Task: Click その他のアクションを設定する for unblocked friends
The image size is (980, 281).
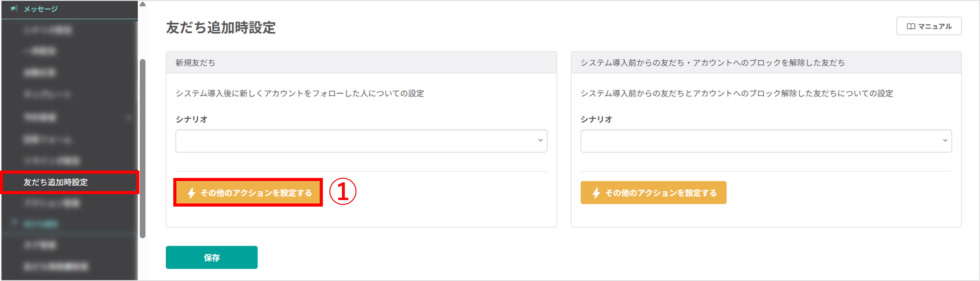Action: [653, 192]
